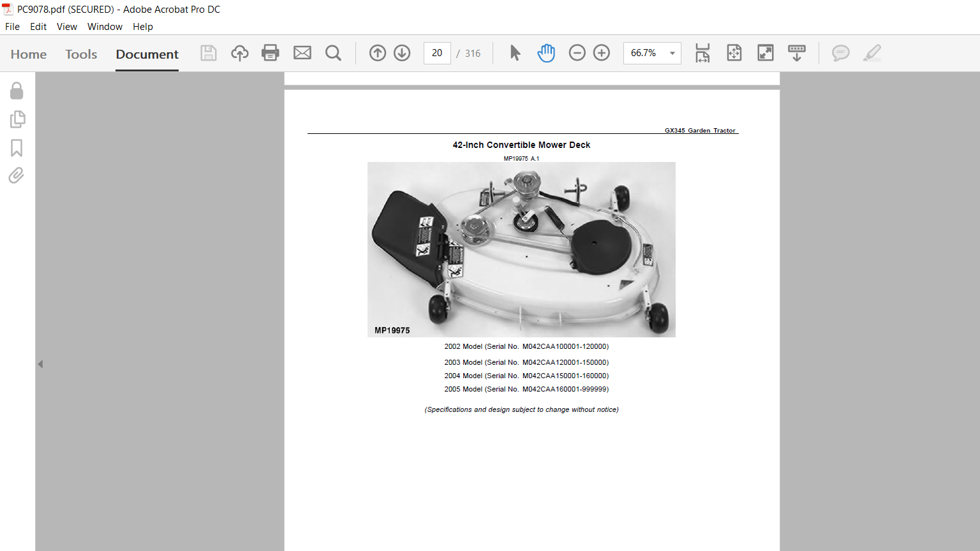Open the security lock panel

coord(17,91)
